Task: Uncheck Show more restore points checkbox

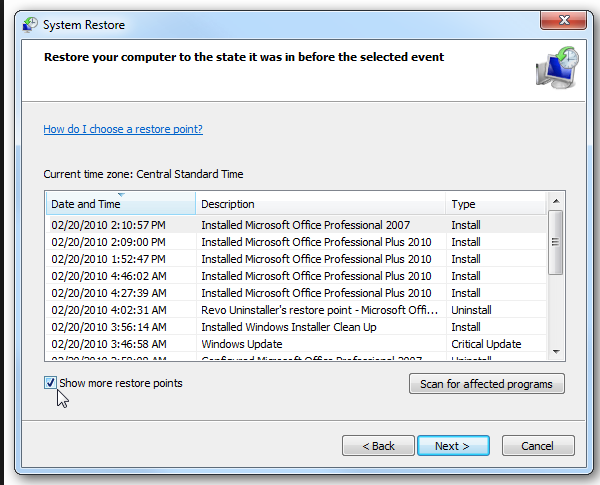Action: pyautogui.click(x=50, y=383)
